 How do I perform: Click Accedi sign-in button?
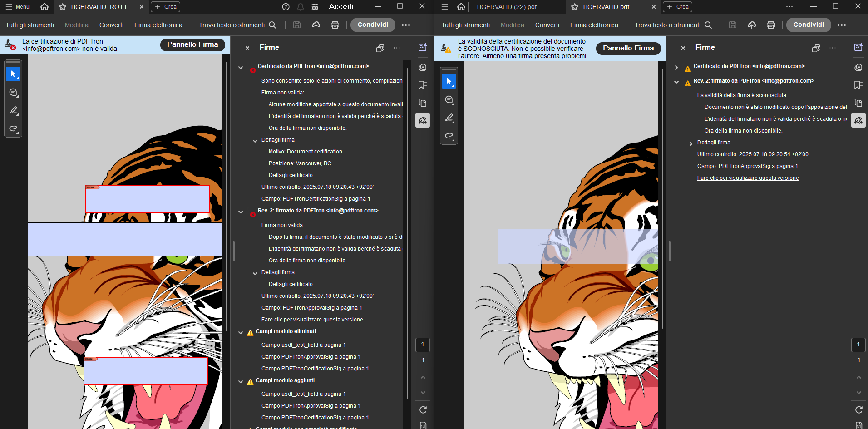point(341,7)
